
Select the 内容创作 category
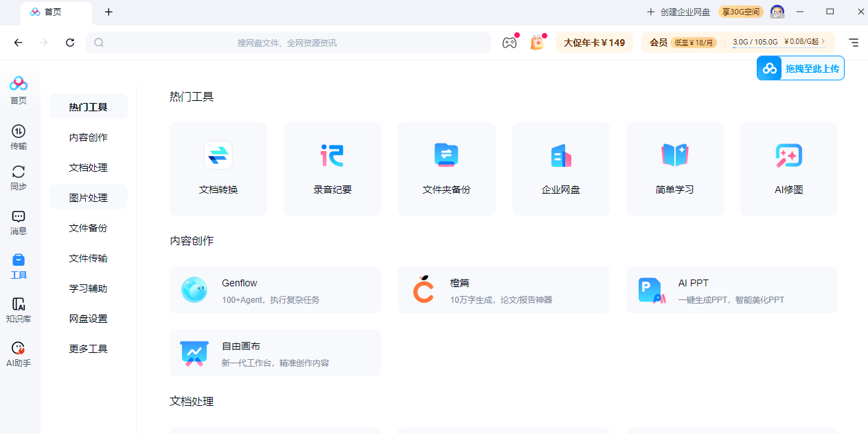pos(88,137)
